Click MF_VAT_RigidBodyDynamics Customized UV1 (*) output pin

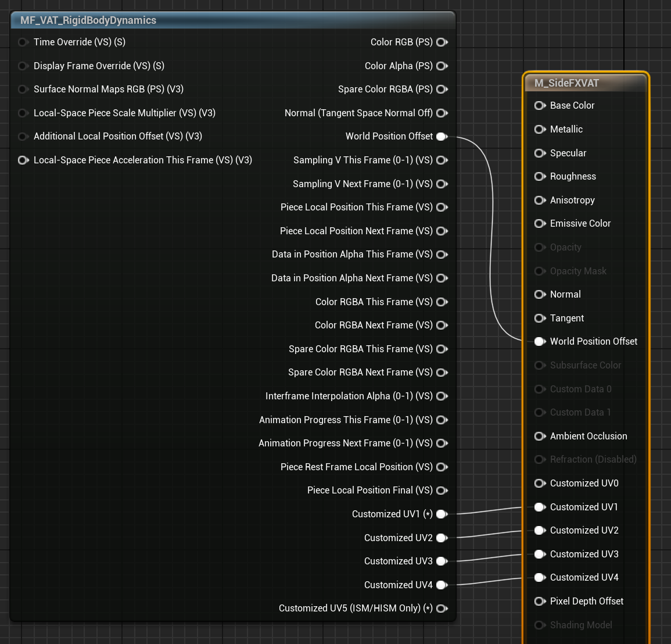[442, 514]
